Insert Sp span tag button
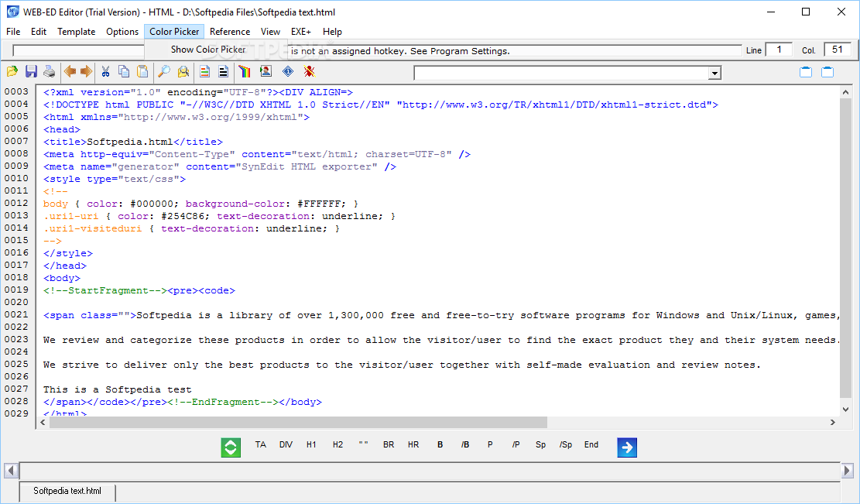This screenshot has height=504, width=860. coord(541,444)
